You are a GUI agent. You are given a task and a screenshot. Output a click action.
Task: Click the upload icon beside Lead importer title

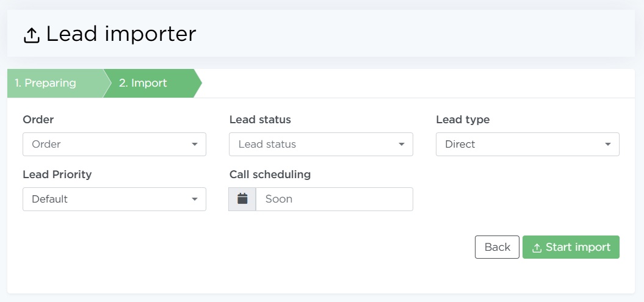31,35
